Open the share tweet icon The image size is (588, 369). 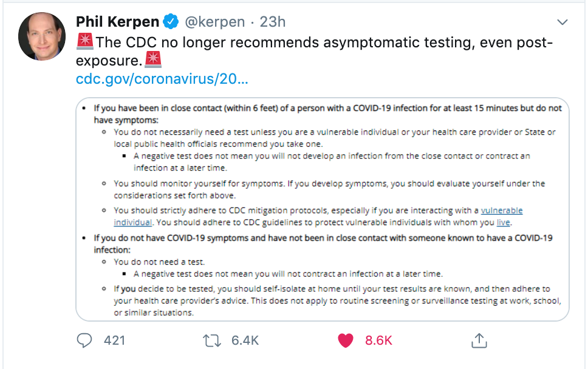pyautogui.click(x=479, y=340)
